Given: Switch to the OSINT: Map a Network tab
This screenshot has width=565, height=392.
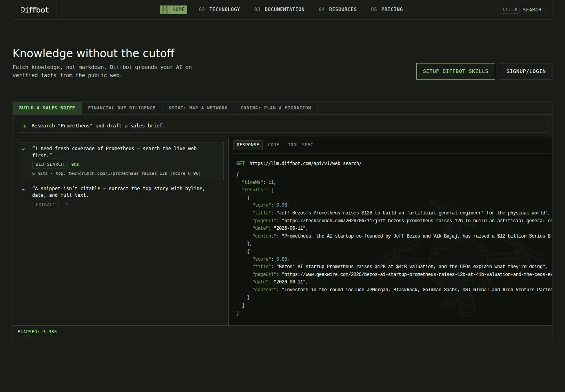Looking at the screenshot, I should click(x=198, y=108).
